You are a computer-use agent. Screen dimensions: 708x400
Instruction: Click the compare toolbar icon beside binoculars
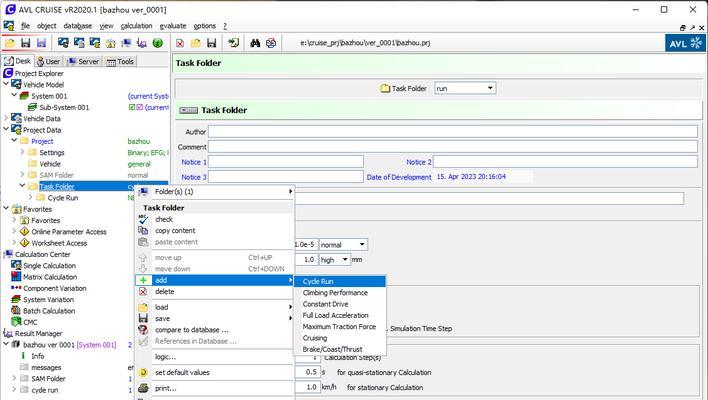tap(271, 43)
